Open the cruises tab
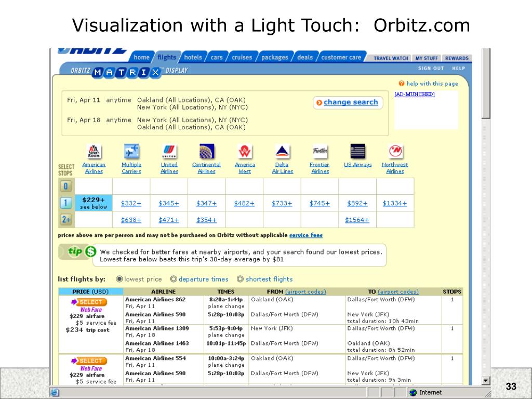The image size is (532, 399). click(242, 57)
